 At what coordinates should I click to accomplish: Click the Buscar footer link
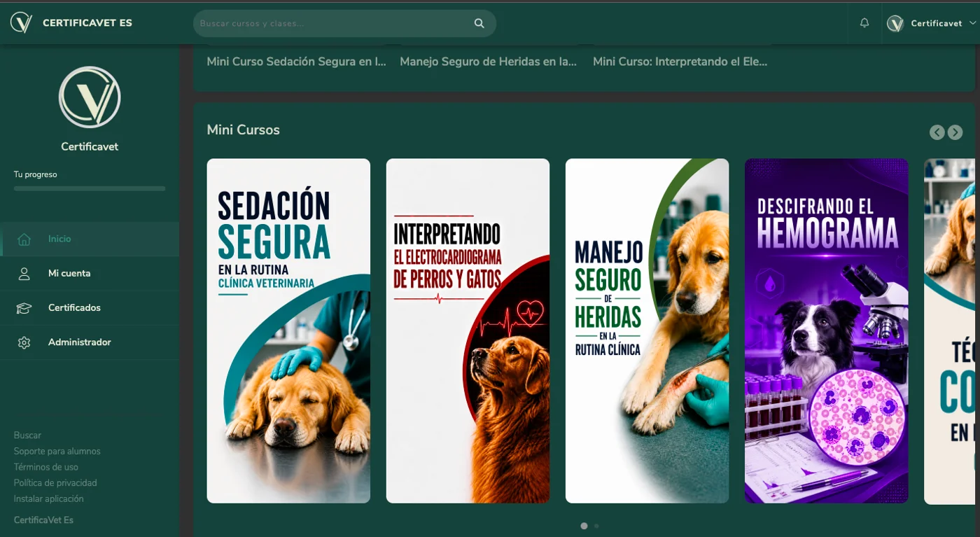pos(27,435)
